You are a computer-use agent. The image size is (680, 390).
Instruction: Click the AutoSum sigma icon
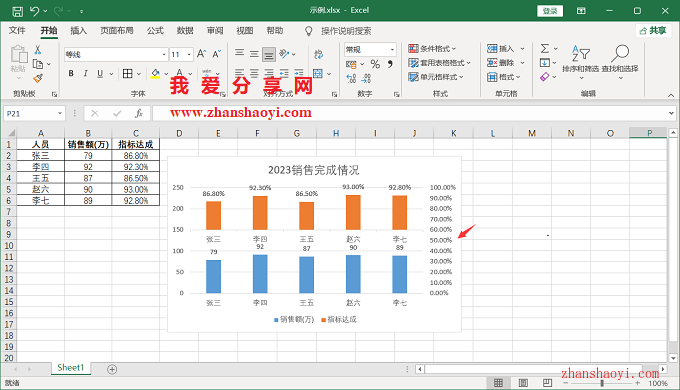pyautogui.click(x=545, y=49)
